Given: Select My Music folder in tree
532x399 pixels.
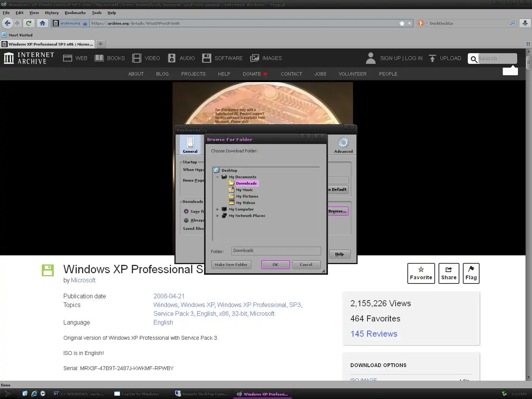Looking at the screenshot, I should (x=244, y=190).
